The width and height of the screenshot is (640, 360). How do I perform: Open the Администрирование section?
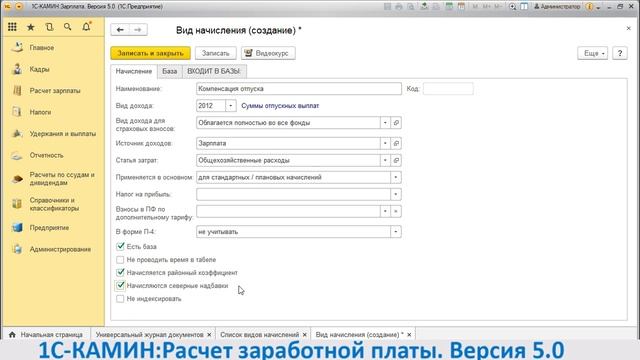click(60, 249)
